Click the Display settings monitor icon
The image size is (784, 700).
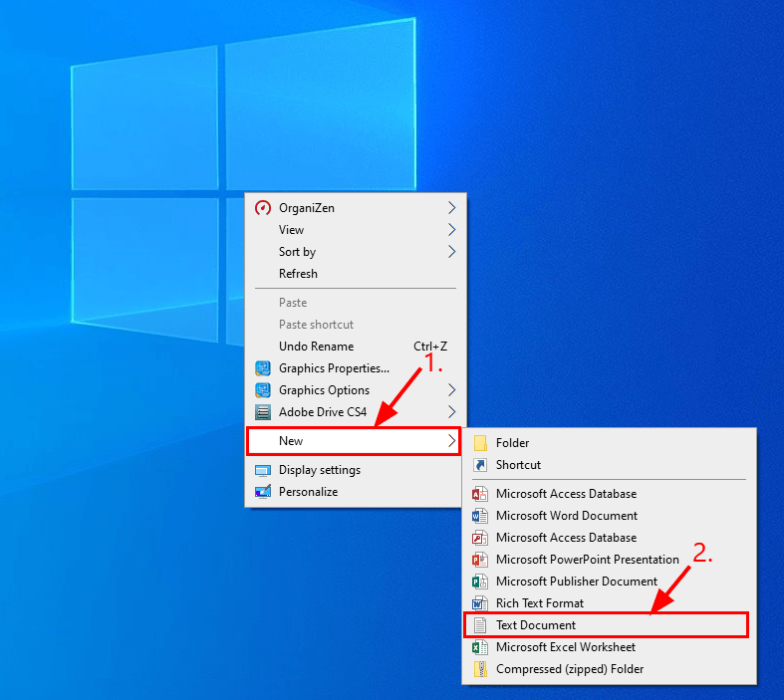pyautogui.click(x=263, y=470)
